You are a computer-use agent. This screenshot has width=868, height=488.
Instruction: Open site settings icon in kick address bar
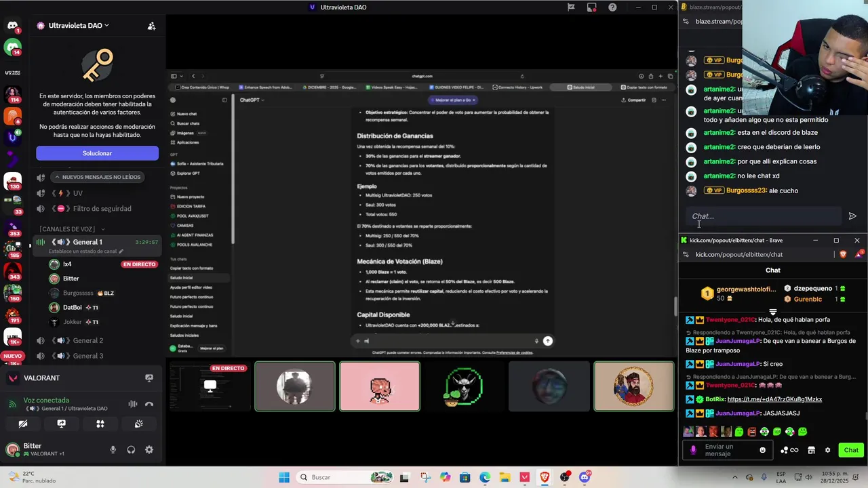[686, 254]
